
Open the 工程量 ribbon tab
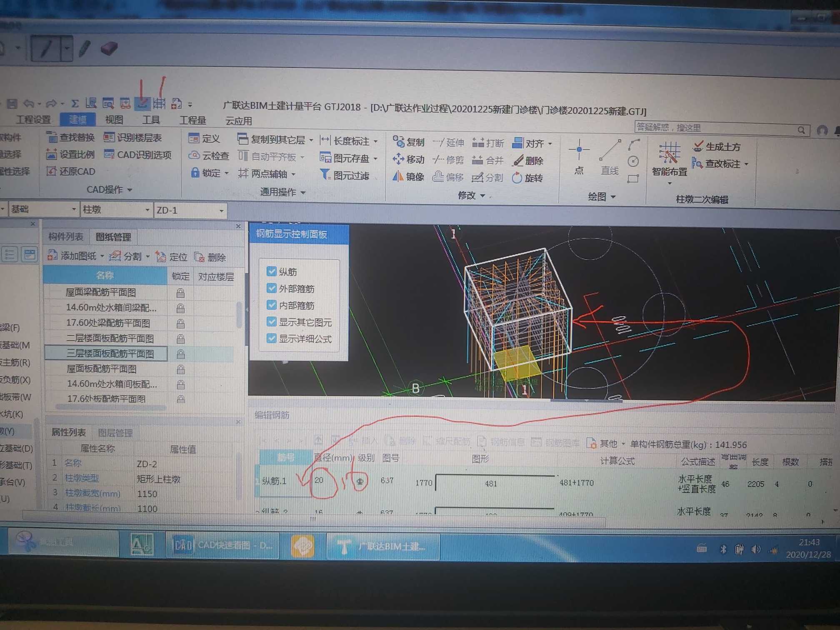(193, 120)
